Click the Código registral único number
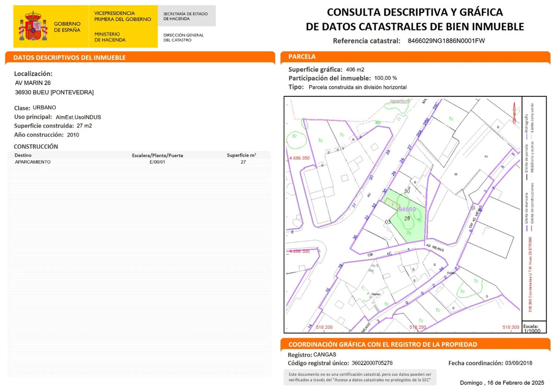This screenshot has height=392, width=556. pyautogui.click(x=372, y=363)
